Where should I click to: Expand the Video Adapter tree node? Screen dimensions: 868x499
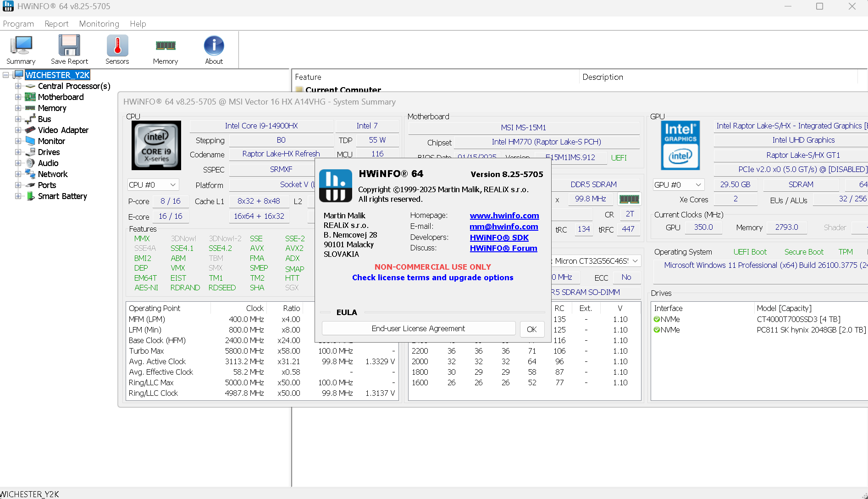point(18,130)
